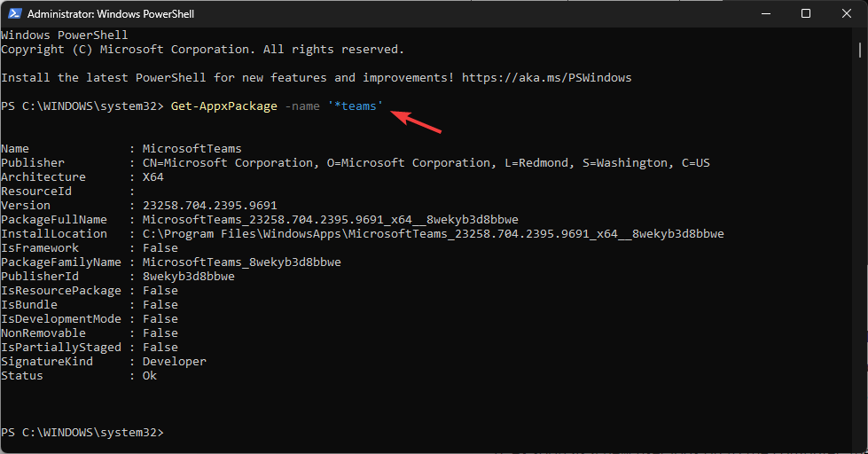The image size is (868, 454).
Task: Click the InstallLocation label
Action: [54, 234]
